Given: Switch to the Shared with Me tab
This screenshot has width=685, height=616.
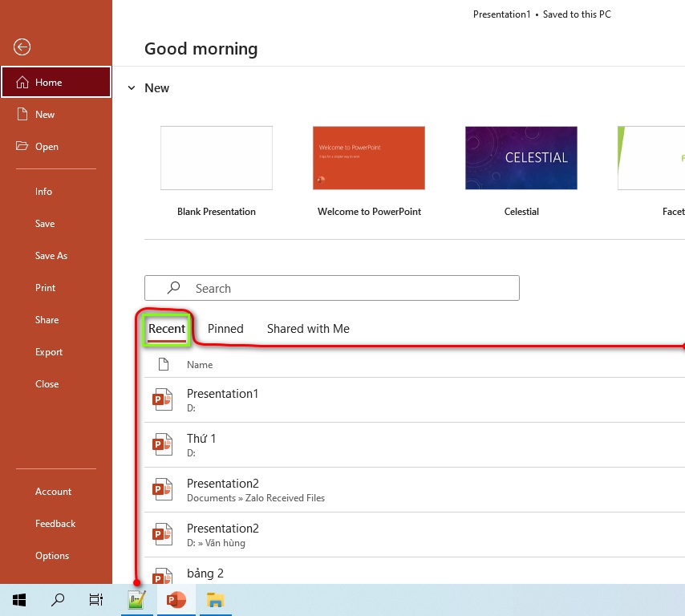Looking at the screenshot, I should pos(309,329).
